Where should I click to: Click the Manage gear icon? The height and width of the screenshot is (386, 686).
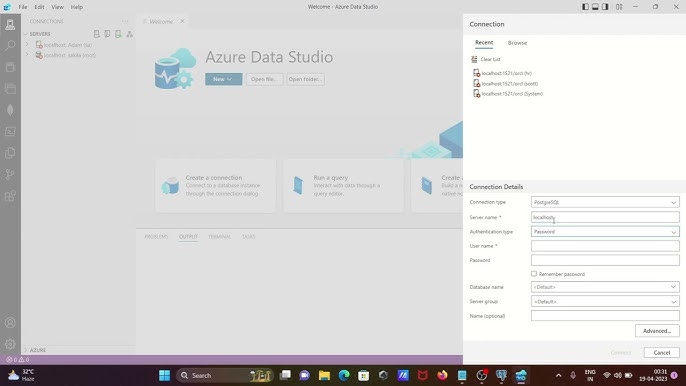(10, 344)
